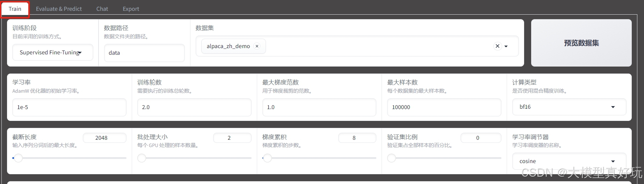Click the training epochs field showing 2.0
644x184 pixels.
pos(194,107)
